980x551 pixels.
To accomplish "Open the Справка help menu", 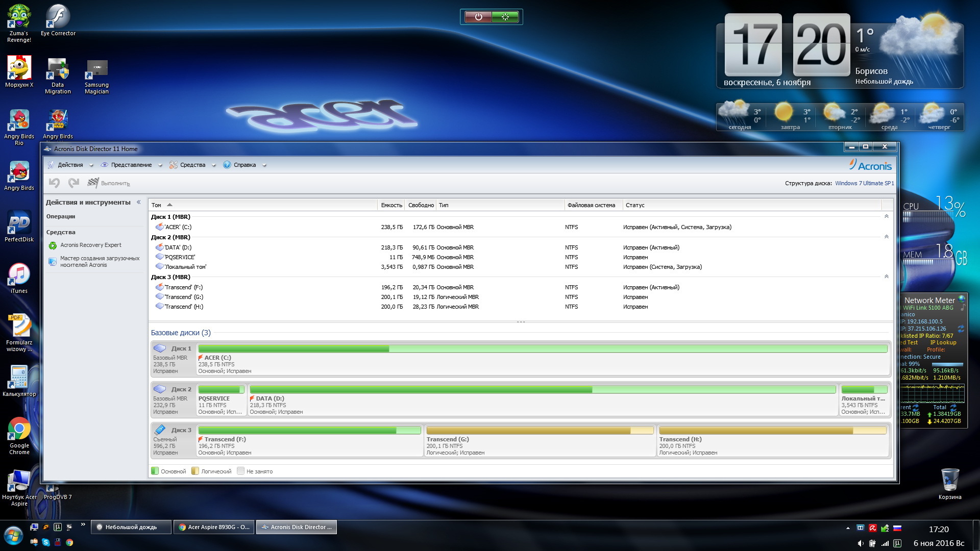I will coord(244,165).
